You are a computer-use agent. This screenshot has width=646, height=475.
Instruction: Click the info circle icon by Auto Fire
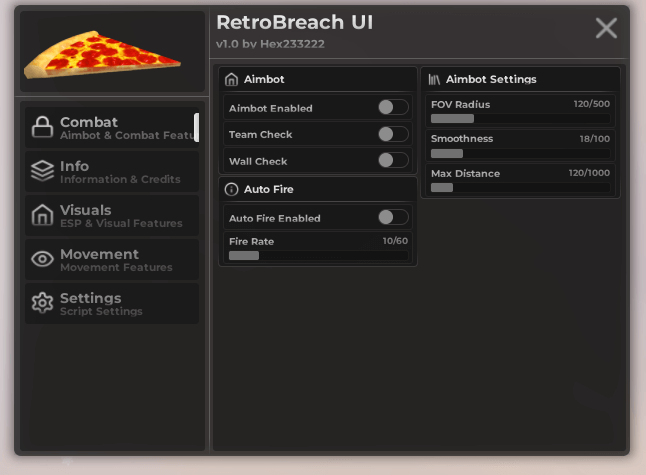click(x=232, y=189)
